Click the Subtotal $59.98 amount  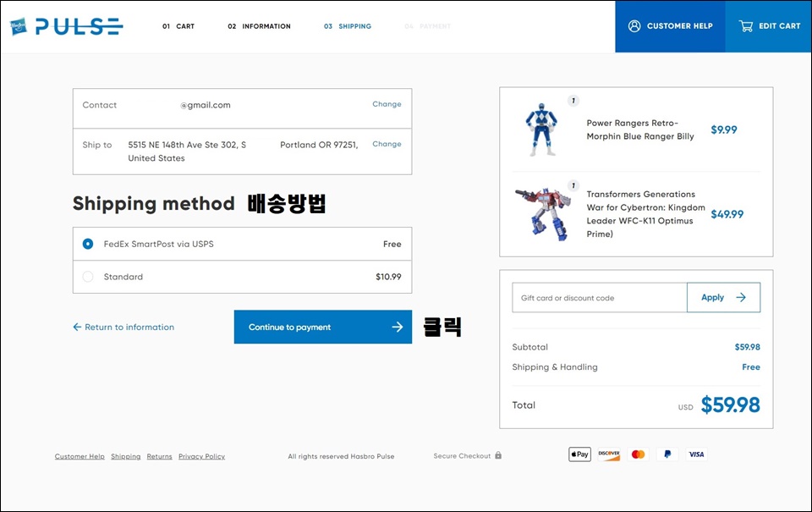click(747, 347)
